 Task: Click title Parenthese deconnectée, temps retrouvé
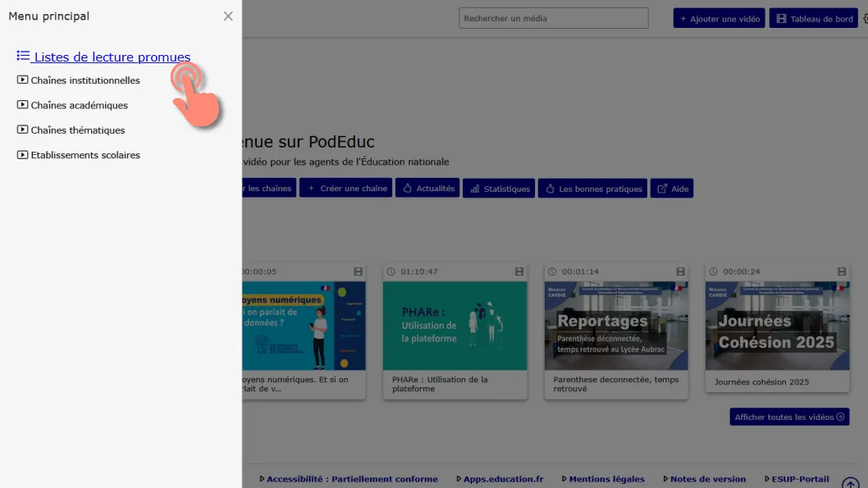click(x=615, y=384)
